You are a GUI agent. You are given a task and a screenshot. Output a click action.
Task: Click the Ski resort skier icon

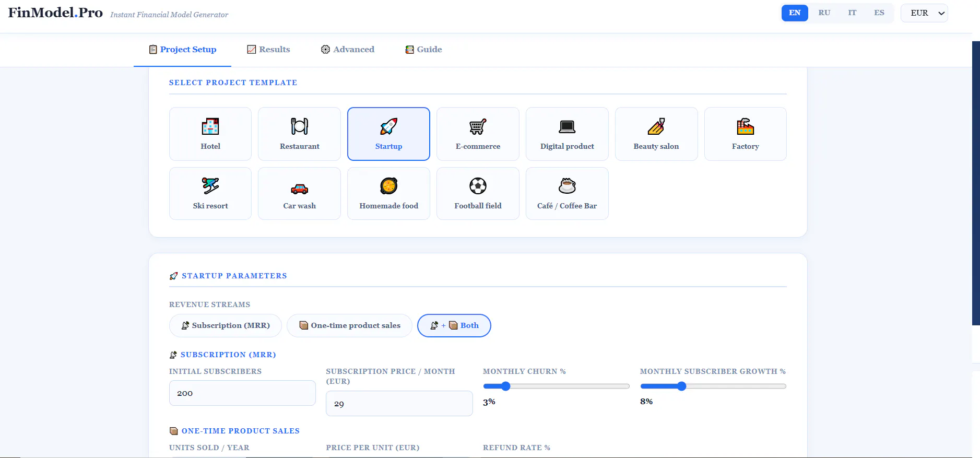(x=210, y=186)
